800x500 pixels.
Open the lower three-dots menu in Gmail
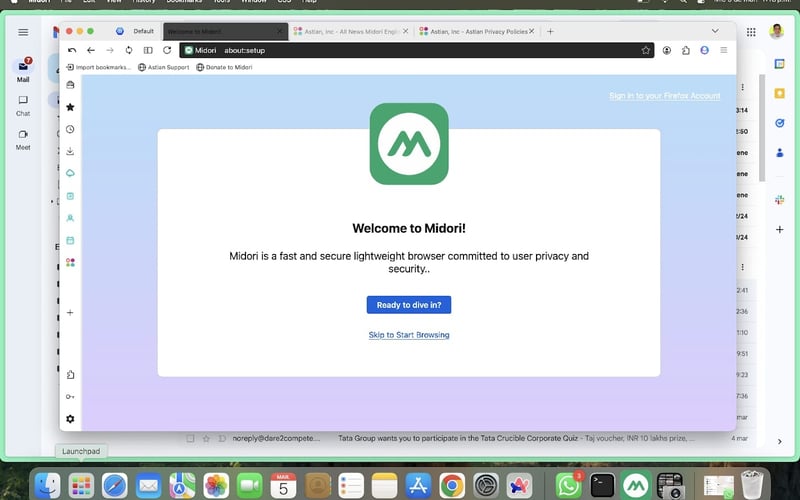click(742, 267)
